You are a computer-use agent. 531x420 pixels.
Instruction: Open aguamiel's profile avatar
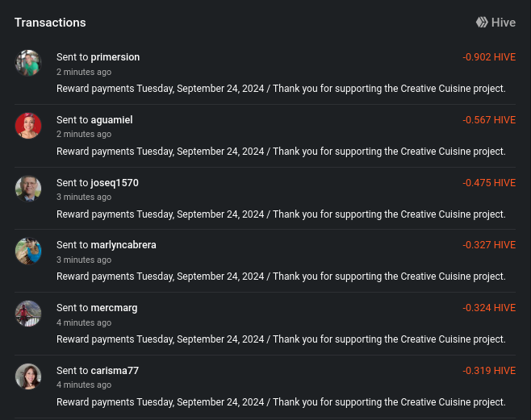pos(28,126)
